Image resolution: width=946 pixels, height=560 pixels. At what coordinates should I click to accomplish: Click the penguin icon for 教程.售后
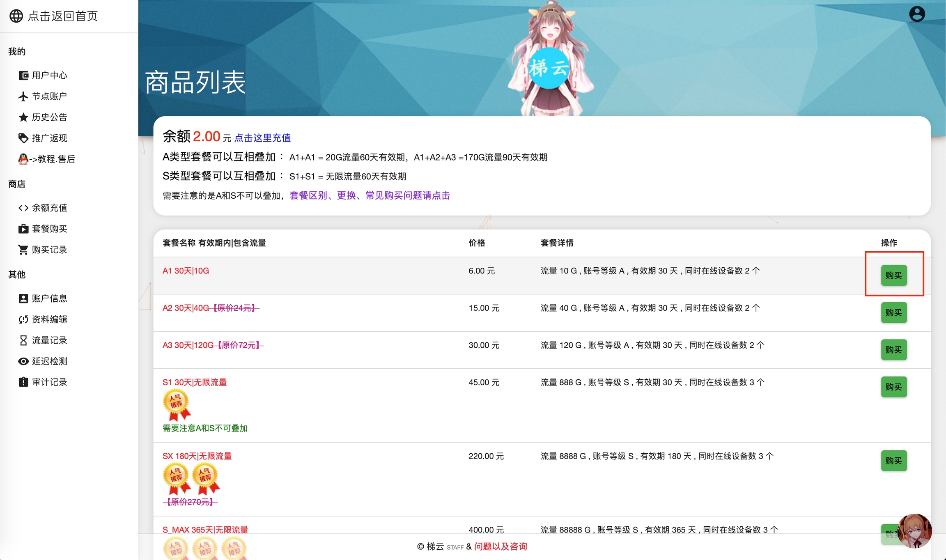click(x=23, y=159)
